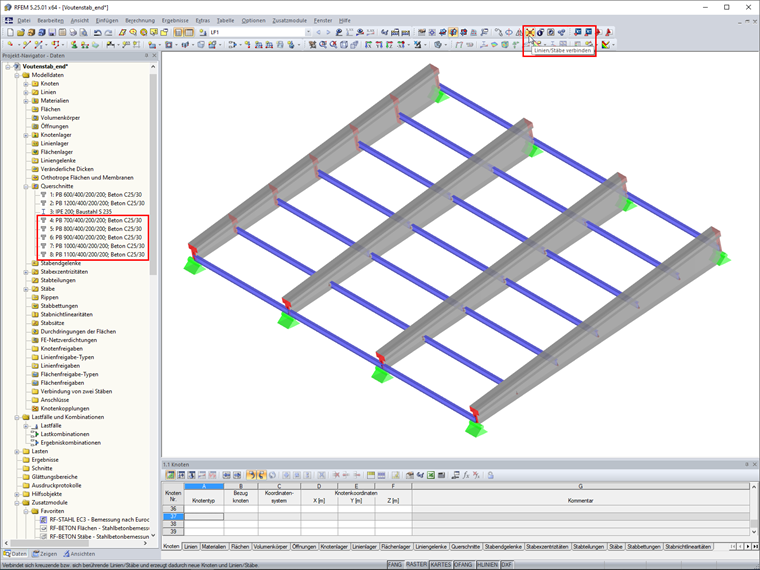Screen dimensions: 760x570
Task: Go to previous load case arrow
Action: coord(318,32)
